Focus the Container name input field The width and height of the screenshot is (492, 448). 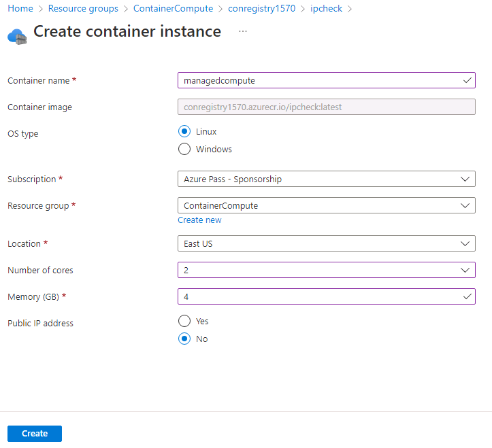[327, 80]
